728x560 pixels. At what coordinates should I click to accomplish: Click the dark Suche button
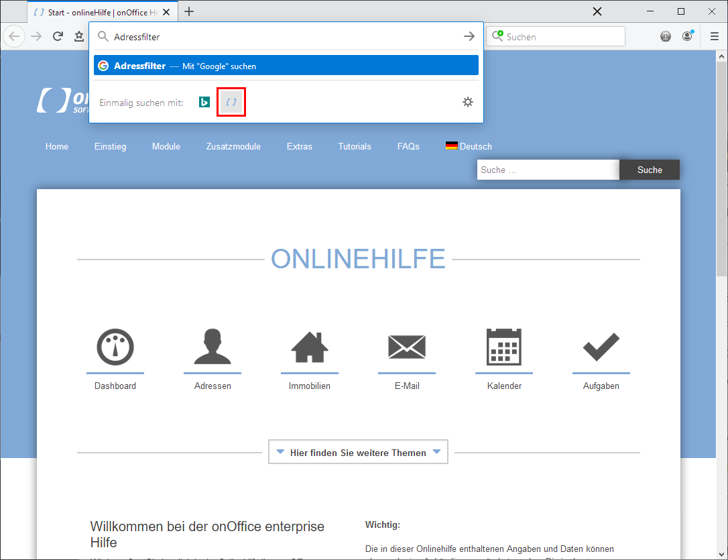(650, 170)
